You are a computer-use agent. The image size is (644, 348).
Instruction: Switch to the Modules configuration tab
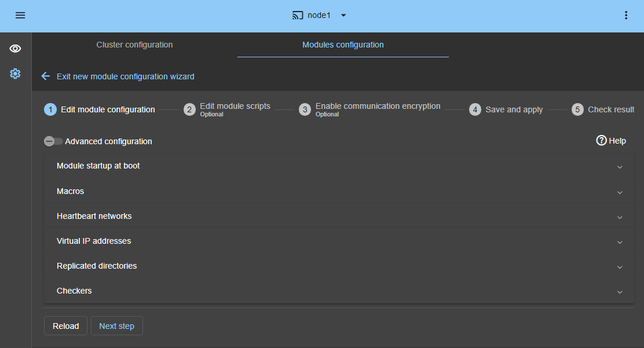[342, 45]
